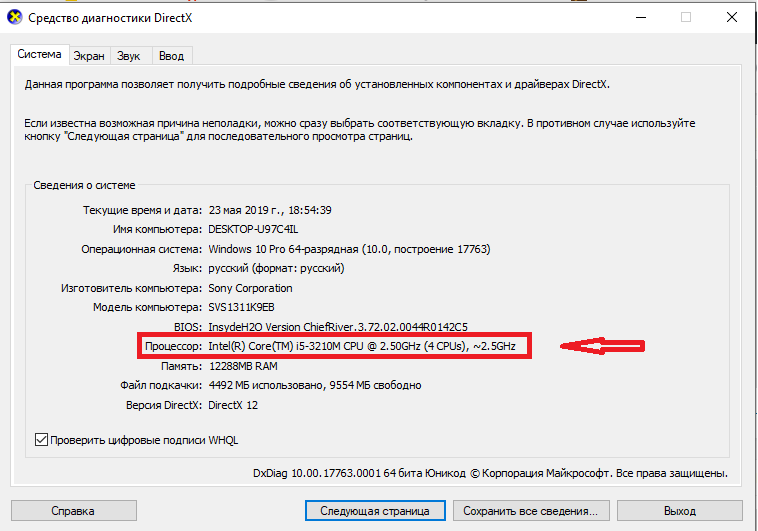Click processor value Intel(R) Core(TM) i5-3210M
This screenshot has height=531, width=758.
[362, 346]
